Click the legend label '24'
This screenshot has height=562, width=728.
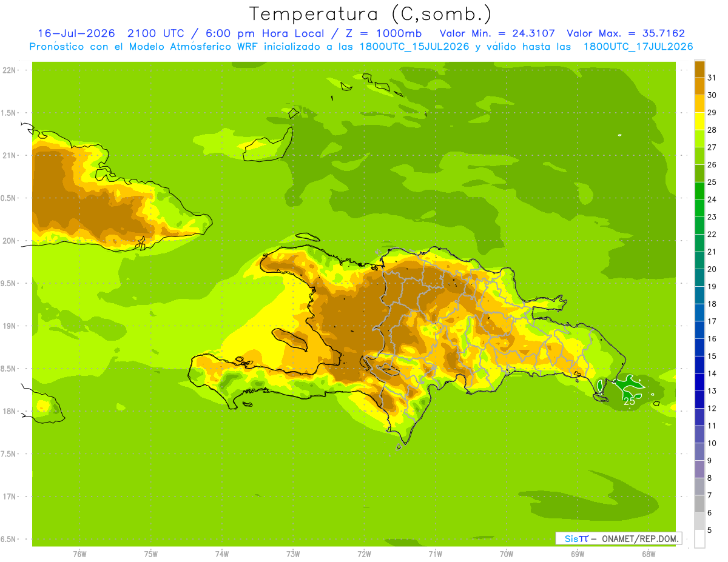[712, 199]
